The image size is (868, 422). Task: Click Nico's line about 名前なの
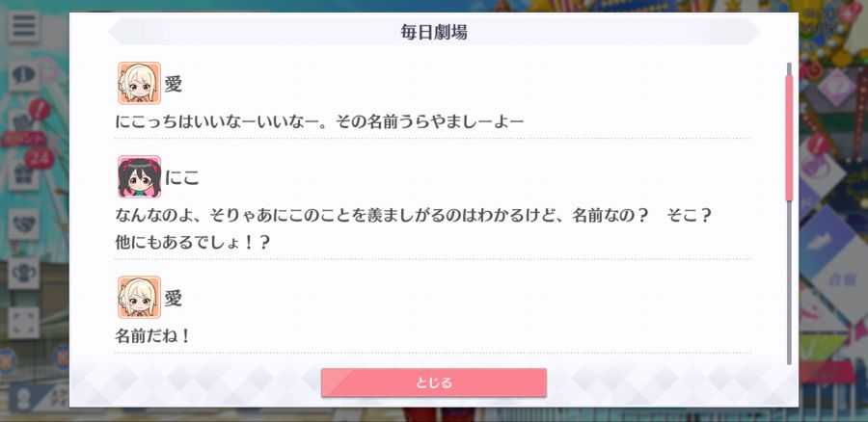(x=413, y=228)
